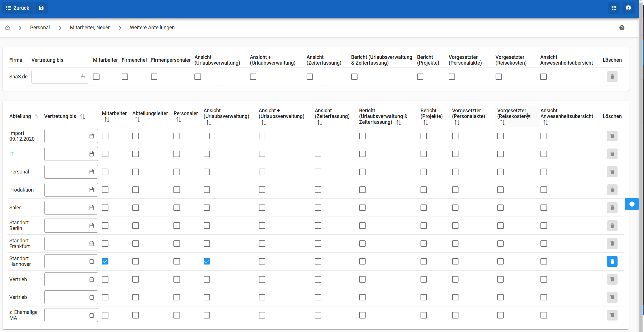Viewport: 644px width, 332px height.
Task: Sort by Ansicht Anwesenheitsübersicht department column
Action: [x=546, y=123]
